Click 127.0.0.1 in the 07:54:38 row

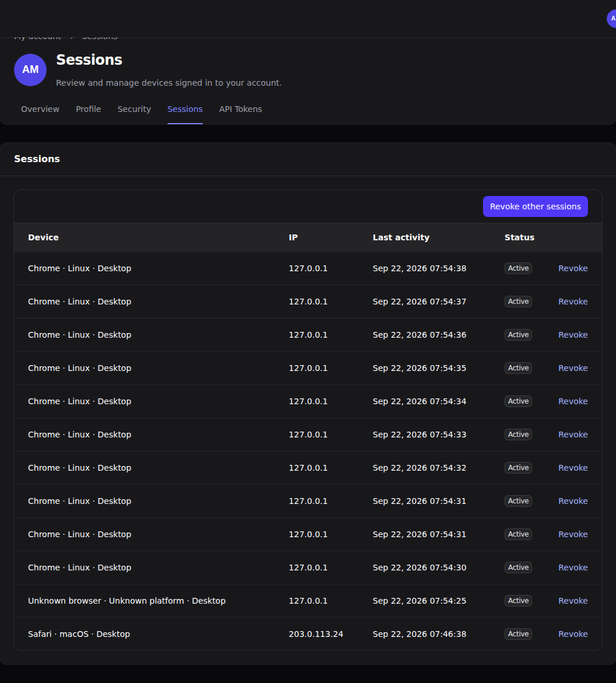tap(308, 268)
